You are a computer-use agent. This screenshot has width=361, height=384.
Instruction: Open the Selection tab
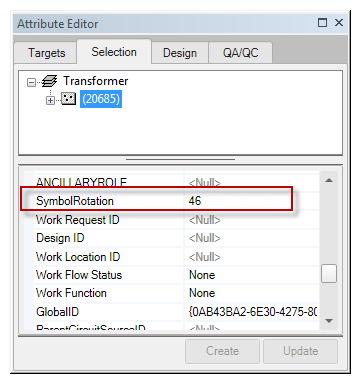coord(114,52)
